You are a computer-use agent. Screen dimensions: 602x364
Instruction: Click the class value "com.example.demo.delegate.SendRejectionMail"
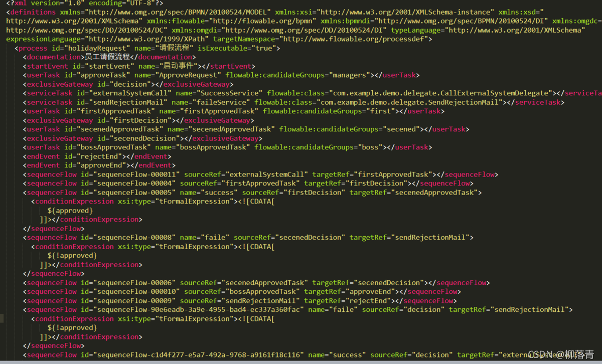(x=408, y=102)
